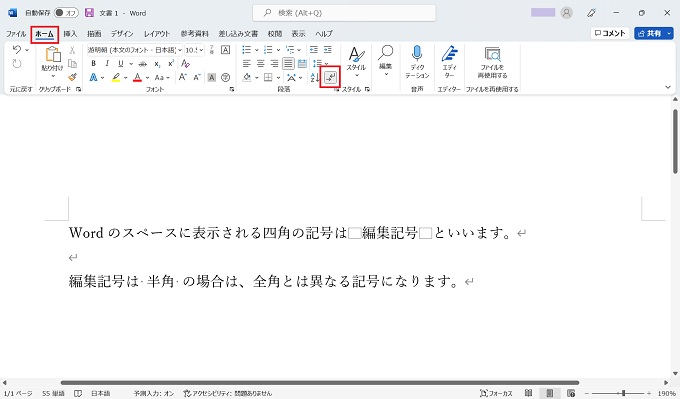
Task: Switch to the 校閲 tab
Action: [275, 33]
